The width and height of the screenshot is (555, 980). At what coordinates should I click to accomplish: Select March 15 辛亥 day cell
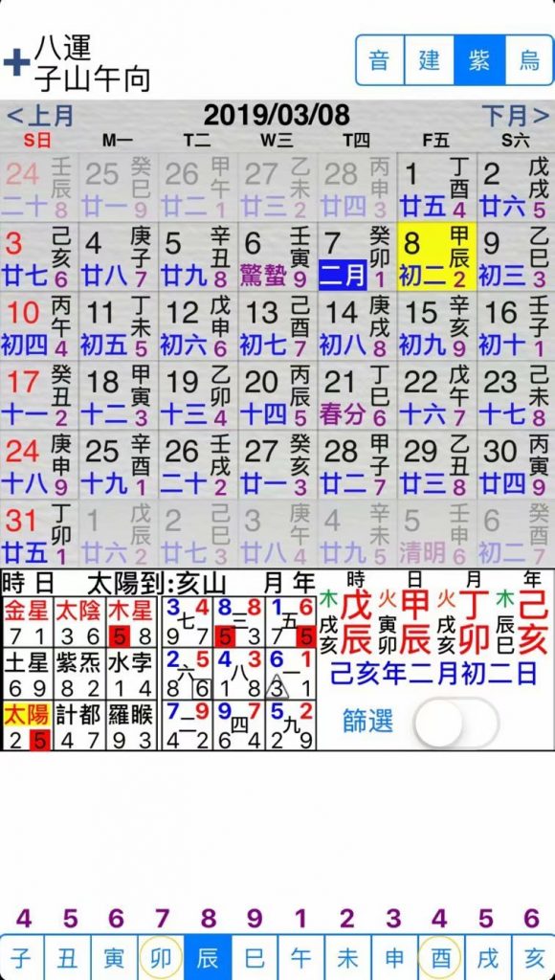(437, 325)
